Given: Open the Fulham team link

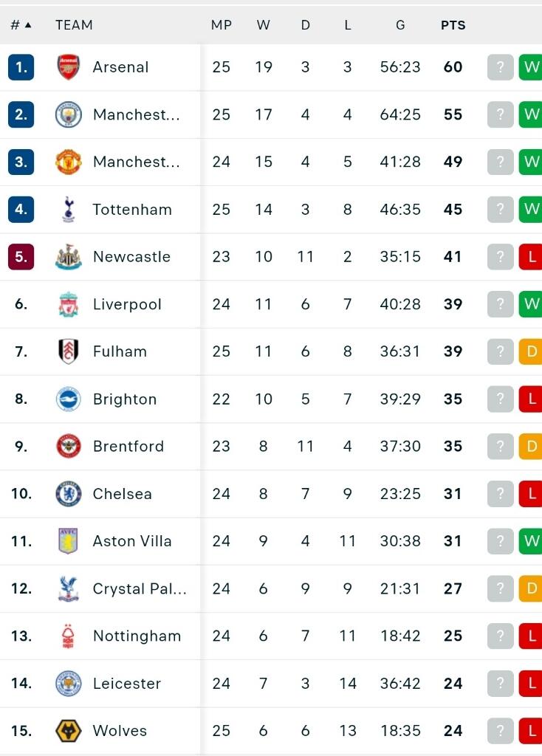Looking at the screenshot, I should tap(120, 351).
